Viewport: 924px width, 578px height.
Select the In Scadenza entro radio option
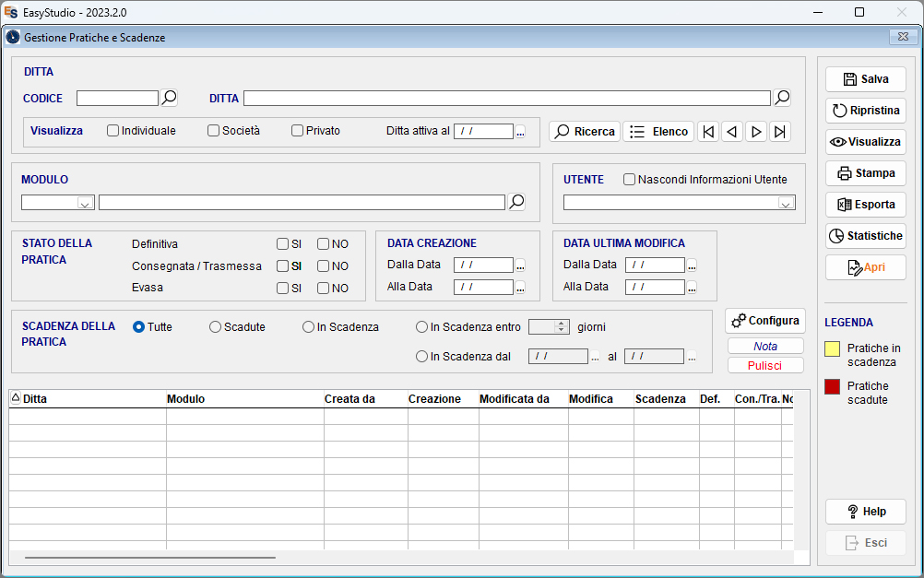click(422, 327)
